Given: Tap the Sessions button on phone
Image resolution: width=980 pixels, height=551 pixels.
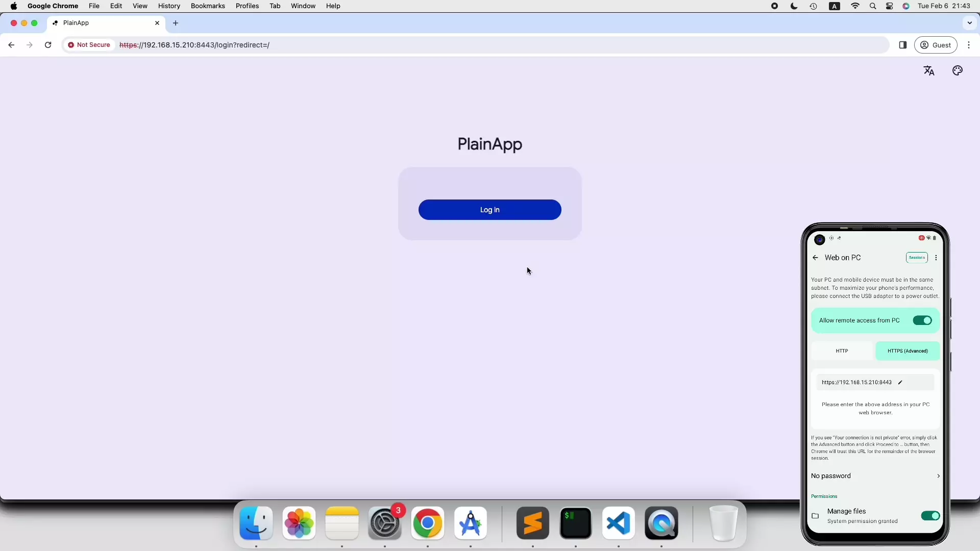Looking at the screenshot, I should 917,258.
